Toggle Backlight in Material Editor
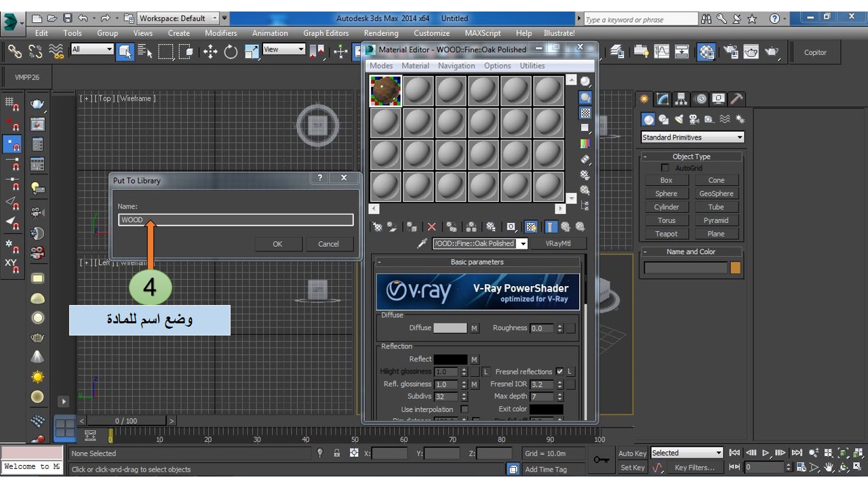Screen dimensions: 868x488 (x=585, y=98)
